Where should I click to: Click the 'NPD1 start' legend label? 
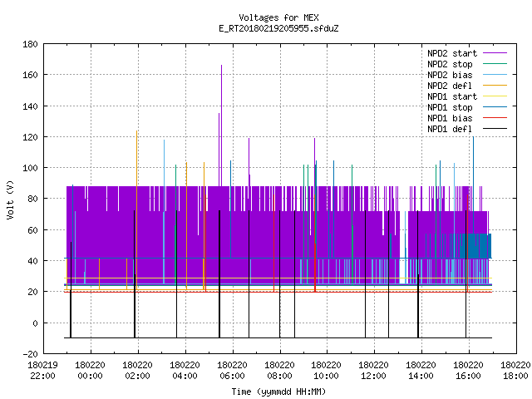point(452,96)
